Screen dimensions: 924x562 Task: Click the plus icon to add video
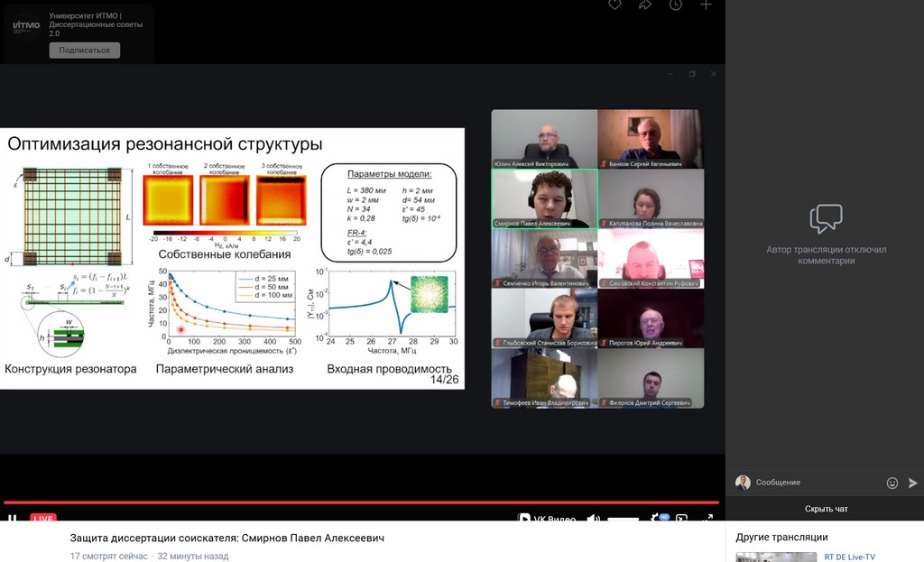(x=706, y=5)
